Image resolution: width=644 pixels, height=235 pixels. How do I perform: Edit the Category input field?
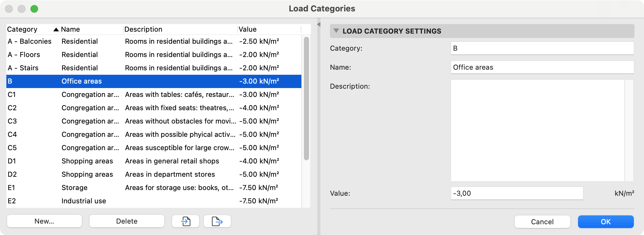(x=542, y=48)
